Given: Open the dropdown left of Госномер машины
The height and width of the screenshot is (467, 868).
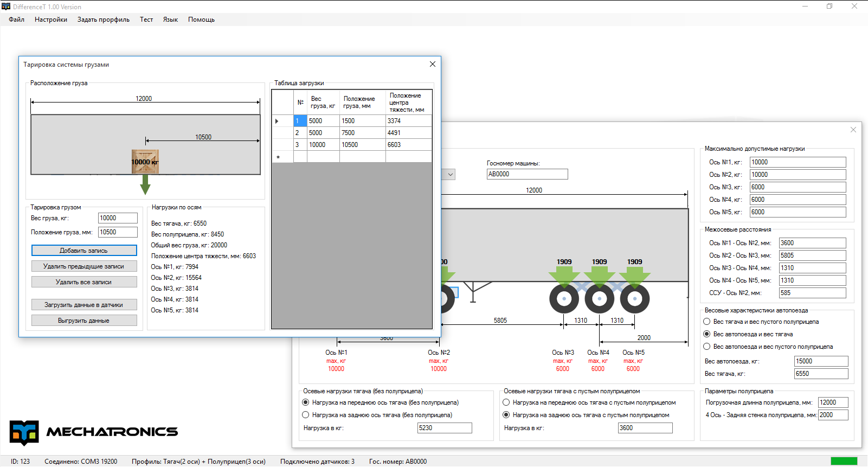Looking at the screenshot, I should 449,174.
